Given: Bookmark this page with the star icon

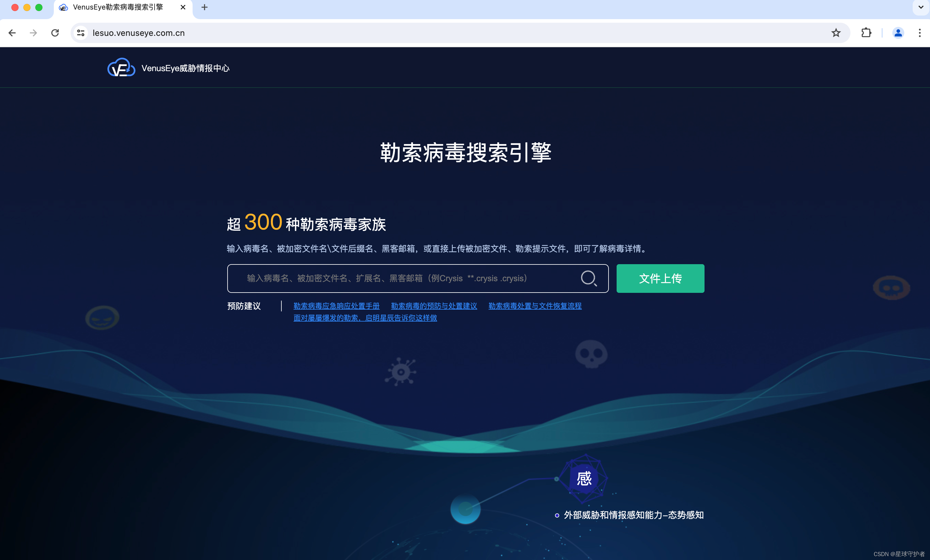Looking at the screenshot, I should [x=836, y=33].
